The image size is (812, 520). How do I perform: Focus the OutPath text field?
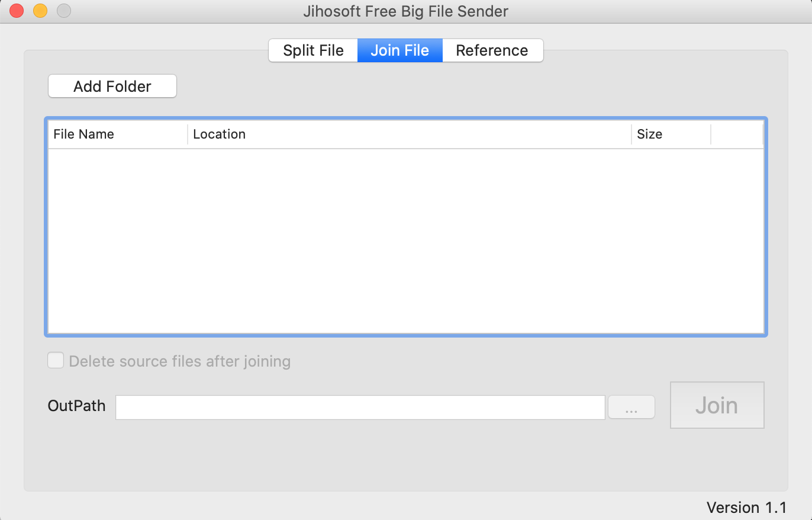(x=360, y=407)
